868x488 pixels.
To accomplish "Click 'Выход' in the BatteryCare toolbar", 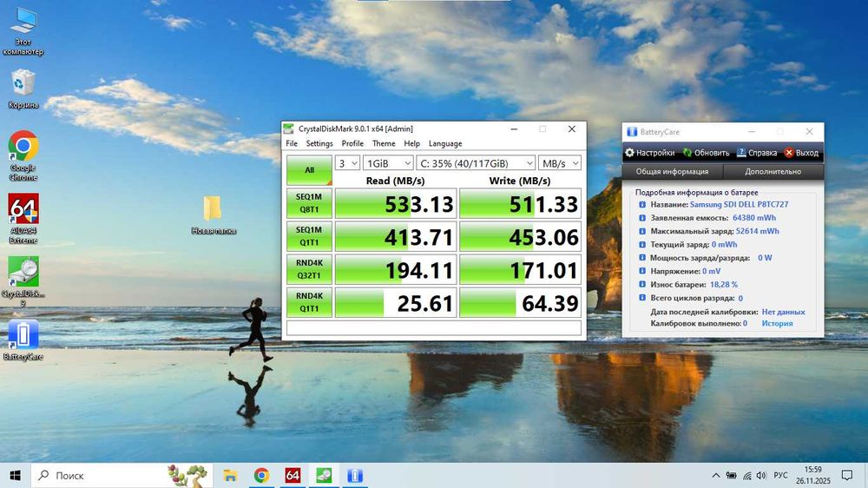I will (801, 153).
